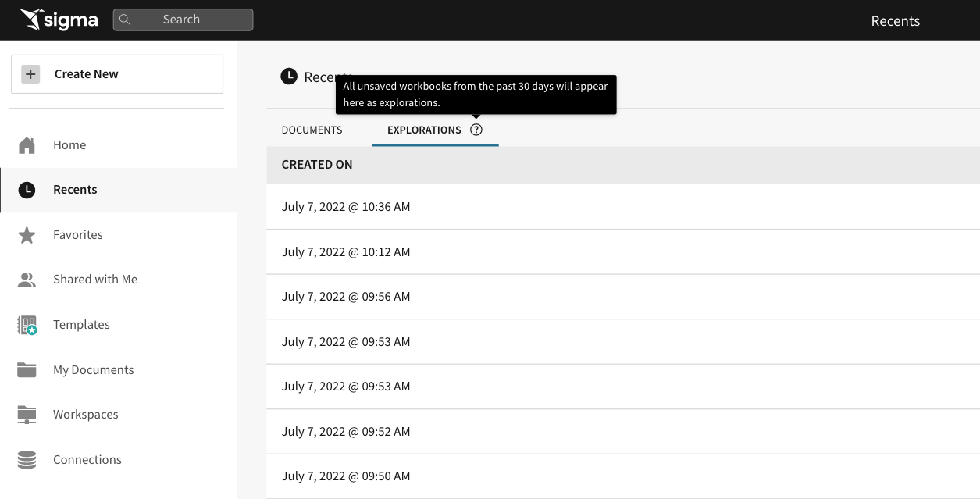Click the Recents clock icon in sidebar
Screen dimensions: 980x499
[27, 190]
